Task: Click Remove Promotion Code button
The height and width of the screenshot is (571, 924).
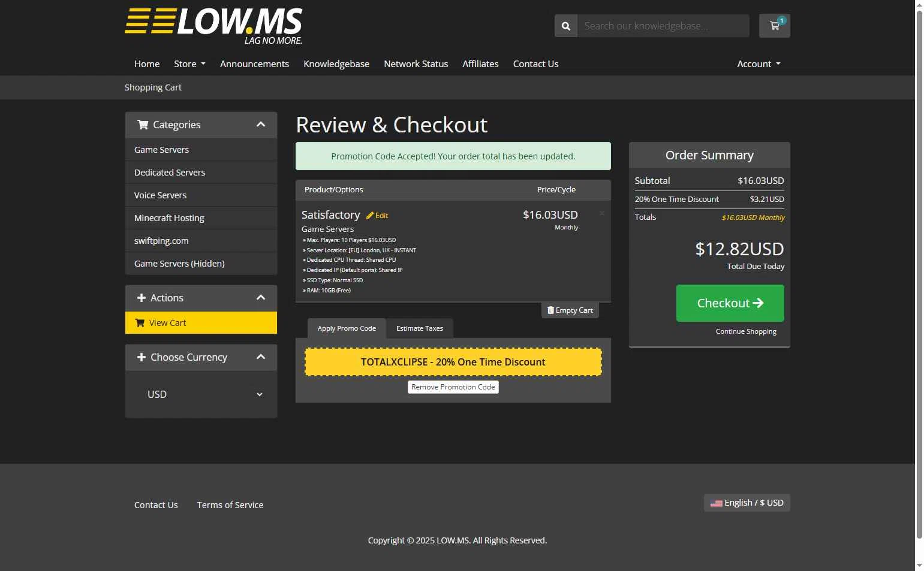Action: [x=453, y=387]
